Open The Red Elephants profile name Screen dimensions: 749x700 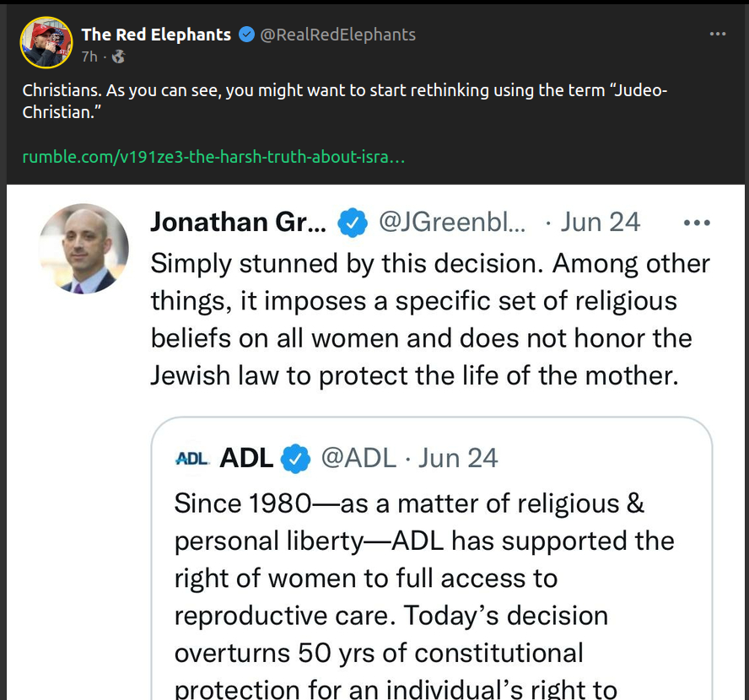click(156, 35)
